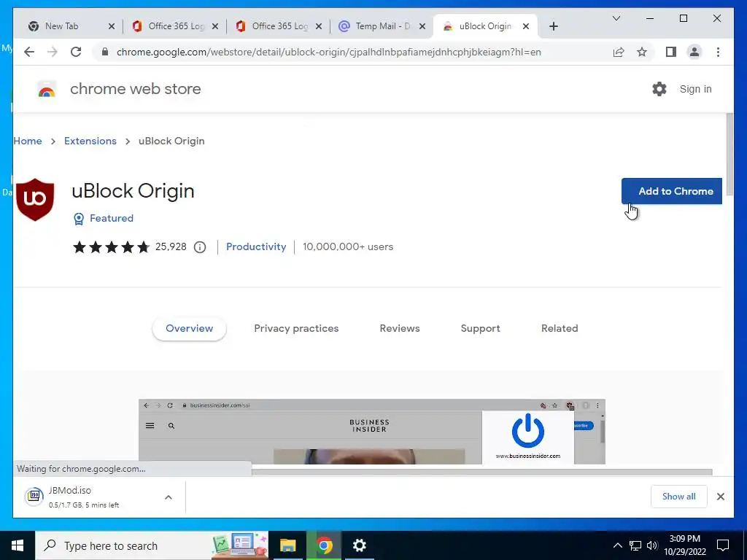The height and width of the screenshot is (560, 747).
Task: Click the five-star rating
Action: point(111,247)
